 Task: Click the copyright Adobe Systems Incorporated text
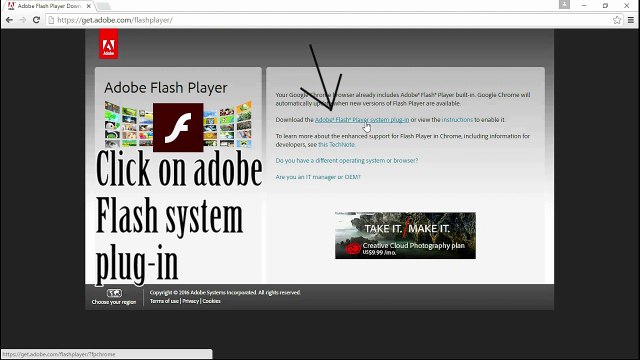coord(225,292)
